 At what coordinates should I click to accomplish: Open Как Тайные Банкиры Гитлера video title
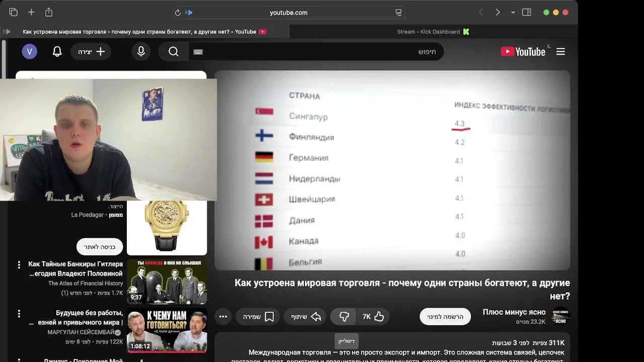(75, 269)
